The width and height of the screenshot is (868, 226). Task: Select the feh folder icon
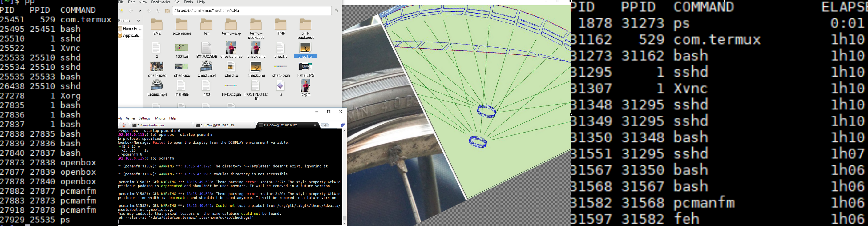point(207,25)
